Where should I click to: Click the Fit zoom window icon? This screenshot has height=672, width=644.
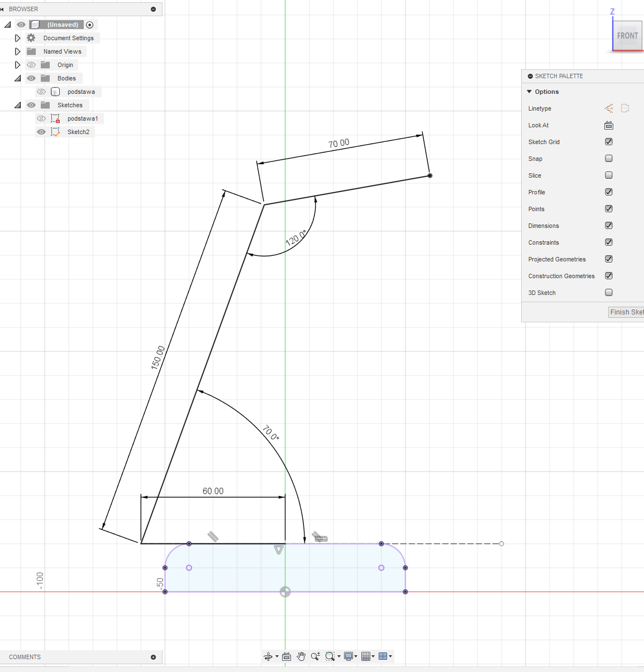330,656
